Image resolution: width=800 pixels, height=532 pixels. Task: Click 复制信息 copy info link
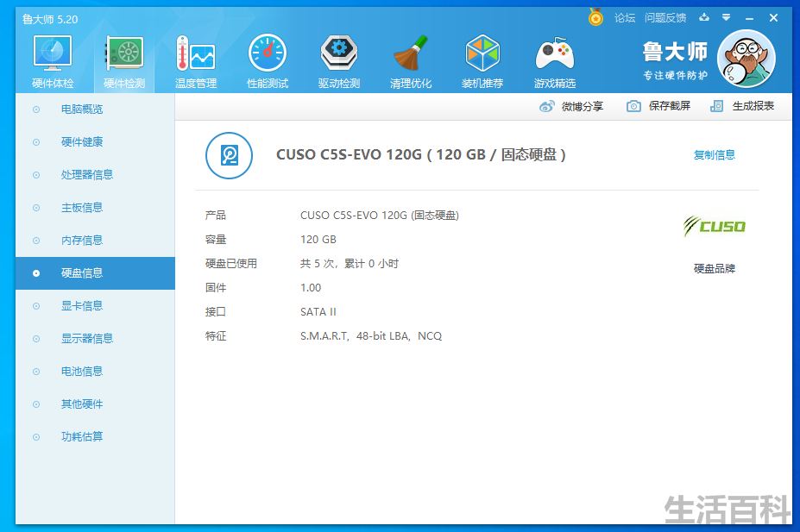coord(715,154)
